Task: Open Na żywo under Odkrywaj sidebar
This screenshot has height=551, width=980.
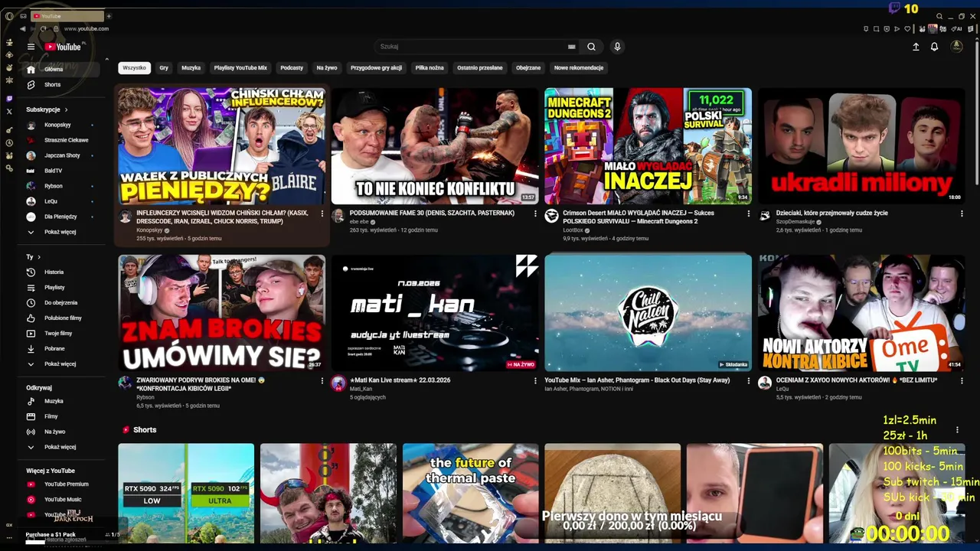Action: coord(61,432)
